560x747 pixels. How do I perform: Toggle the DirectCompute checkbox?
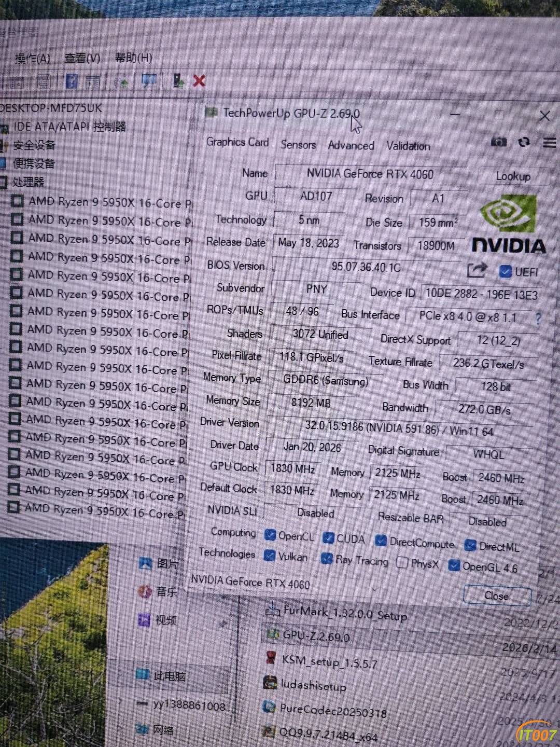pyautogui.click(x=381, y=541)
